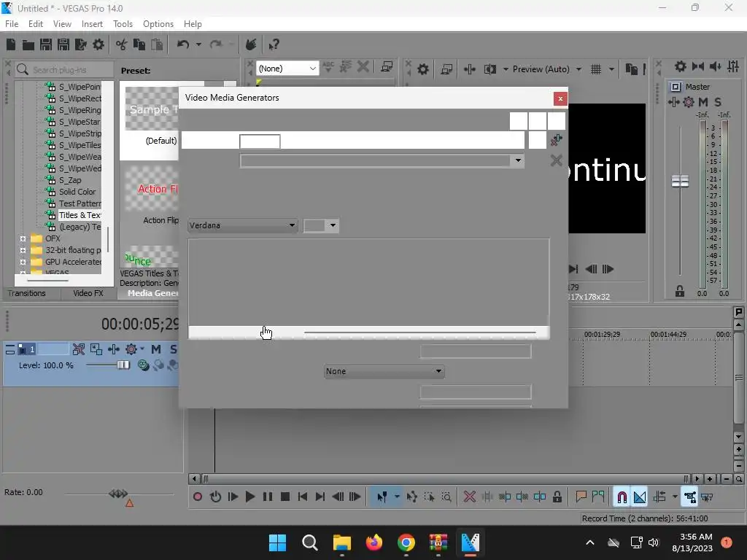The height and width of the screenshot is (560, 747).
Task: Open audio properties gear in Master Bus panel
Action: point(681,66)
